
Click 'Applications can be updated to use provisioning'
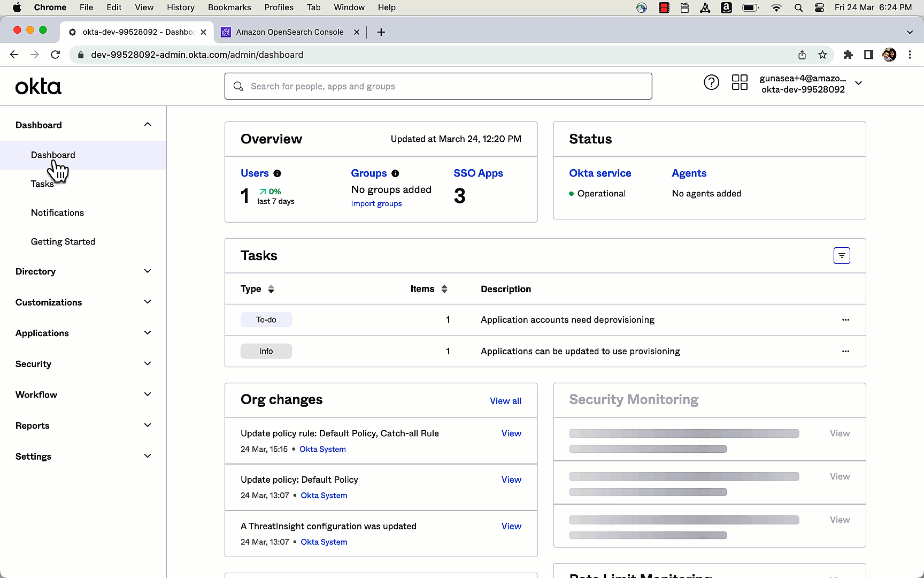[x=580, y=352]
